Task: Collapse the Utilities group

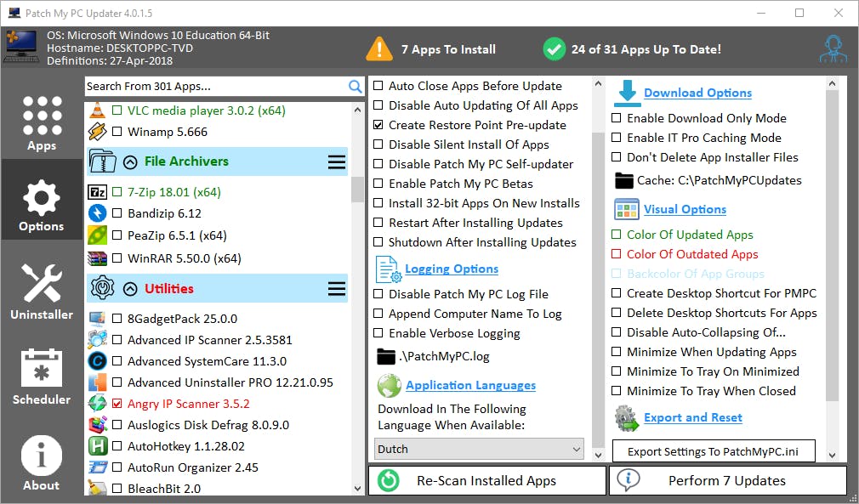Action: [x=130, y=288]
